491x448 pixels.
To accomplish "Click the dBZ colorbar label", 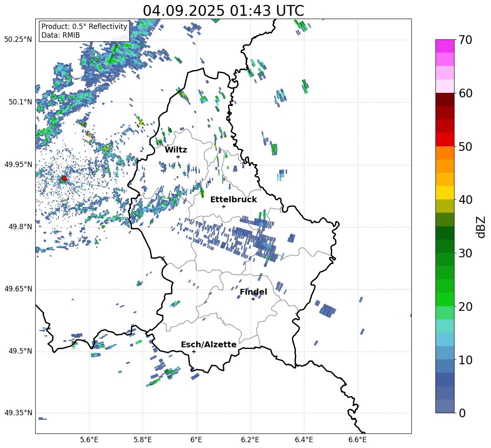I will tap(481, 227).
